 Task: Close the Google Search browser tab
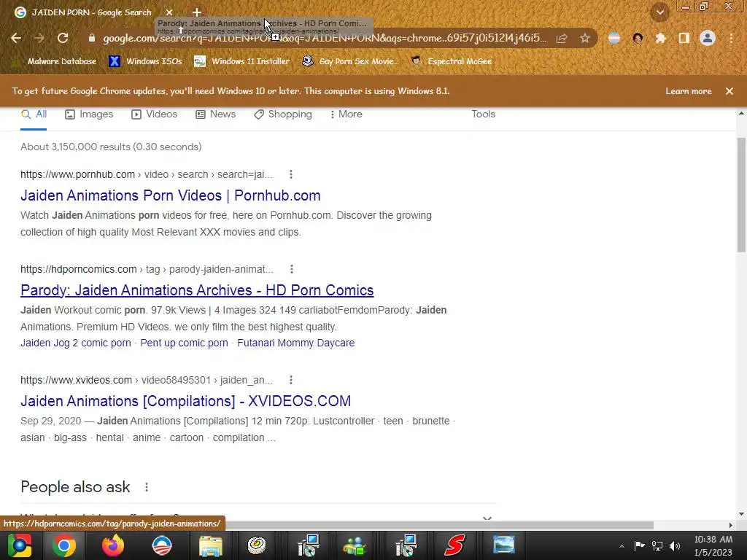point(169,12)
